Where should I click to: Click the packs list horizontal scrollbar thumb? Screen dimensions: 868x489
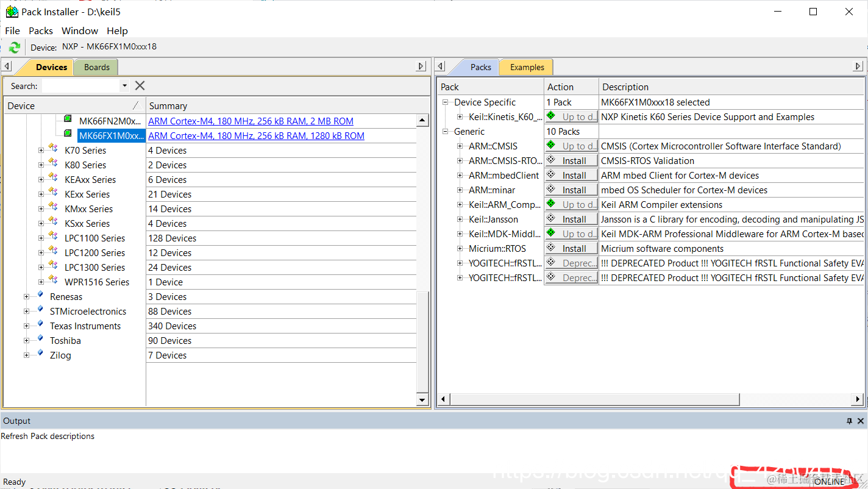[x=594, y=399]
